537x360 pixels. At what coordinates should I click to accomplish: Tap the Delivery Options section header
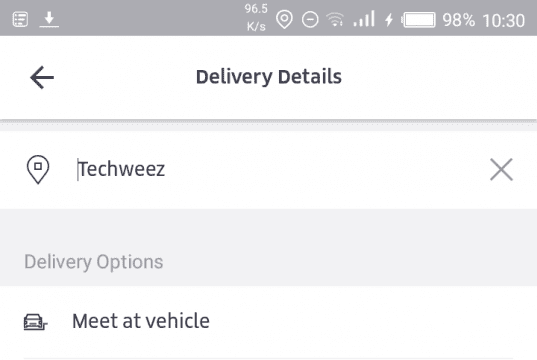[x=93, y=262]
